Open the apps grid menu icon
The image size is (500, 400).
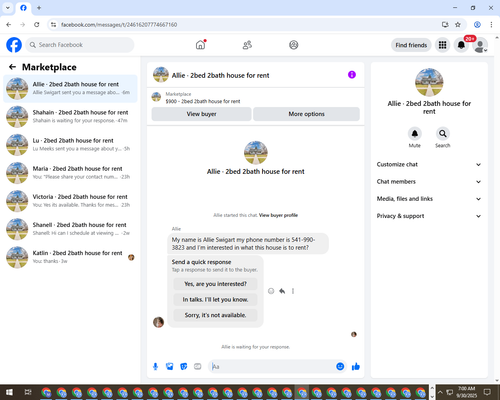pyautogui.click(x=442, y=45)
